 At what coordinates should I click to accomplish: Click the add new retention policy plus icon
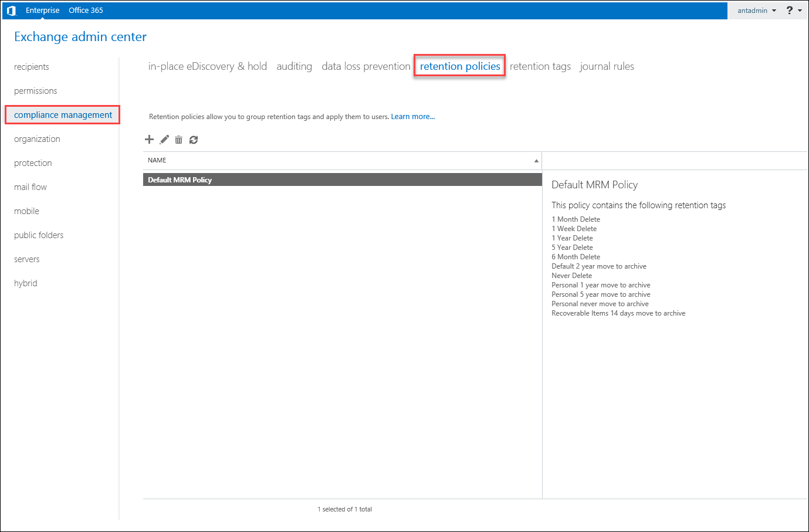pos(149,140)
